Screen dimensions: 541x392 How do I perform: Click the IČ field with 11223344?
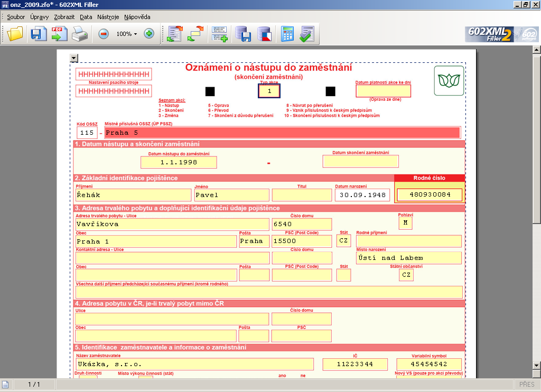[355, 364]
